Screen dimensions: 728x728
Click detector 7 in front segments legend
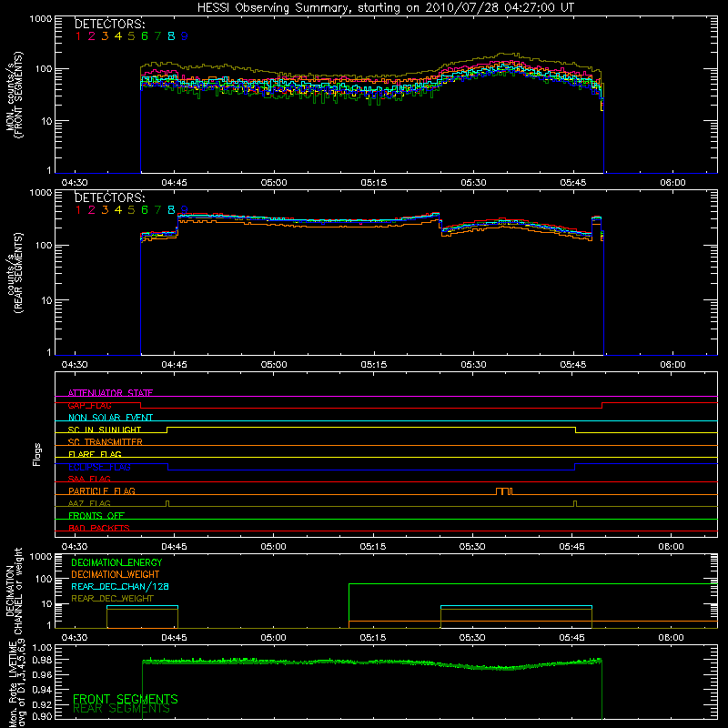click(x=157, y=36)
